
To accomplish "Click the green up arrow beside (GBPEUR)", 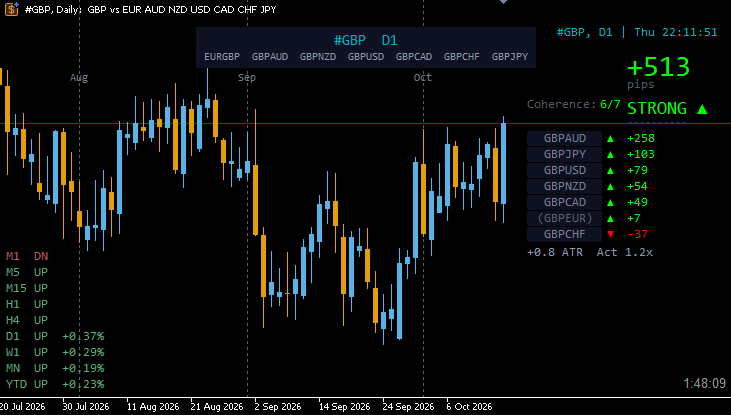I will 610,218.
